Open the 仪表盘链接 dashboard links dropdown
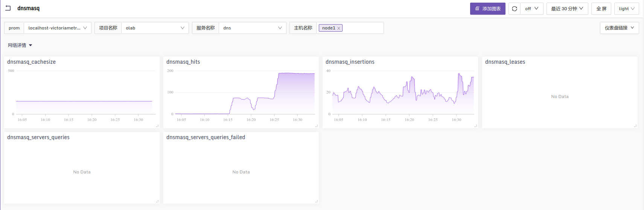Screen dimensions: 644x210 tap(619, 28)
